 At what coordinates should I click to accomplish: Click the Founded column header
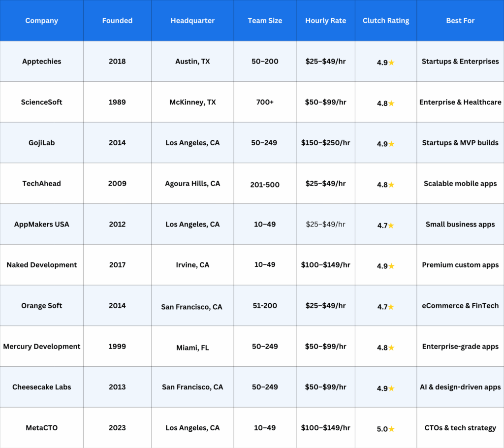117,21
